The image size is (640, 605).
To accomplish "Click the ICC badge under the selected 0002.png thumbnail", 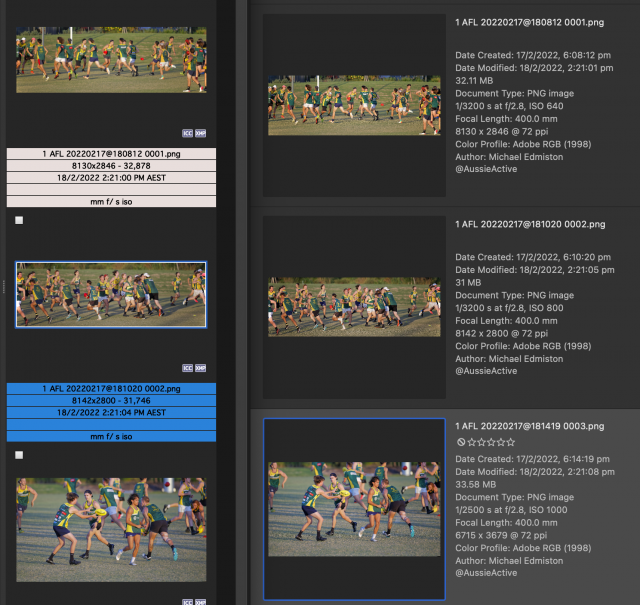I will pos(187,368).
